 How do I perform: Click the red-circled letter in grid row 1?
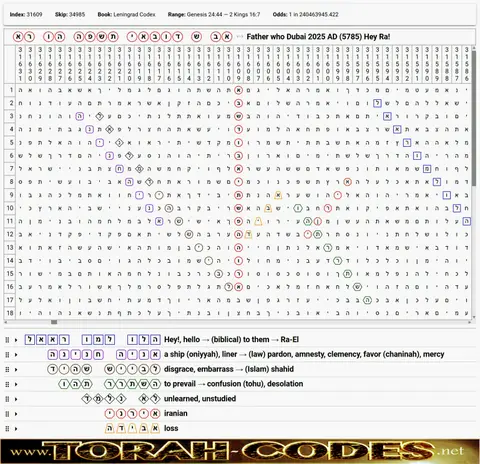[238, 90]
